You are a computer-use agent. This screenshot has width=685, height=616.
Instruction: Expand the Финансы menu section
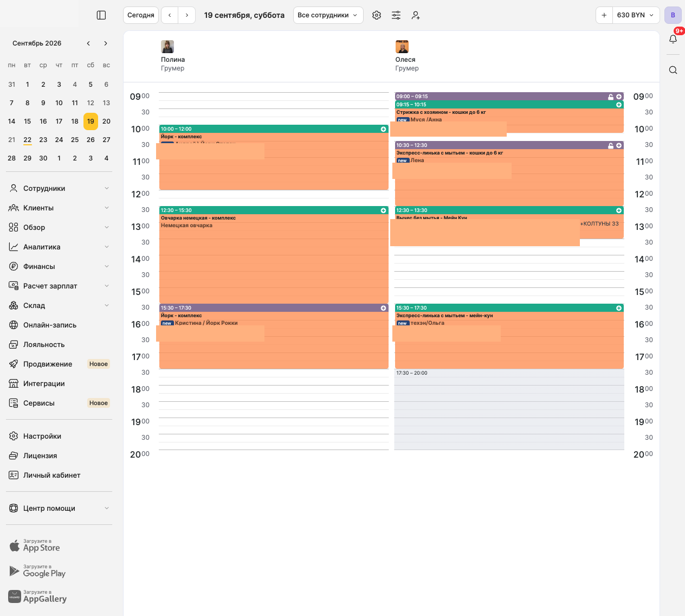60,266
